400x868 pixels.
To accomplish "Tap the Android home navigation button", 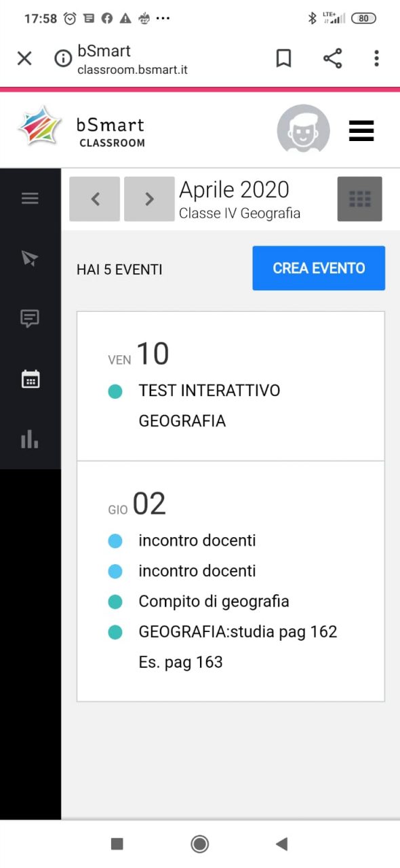I will click(x=199, y=844).
